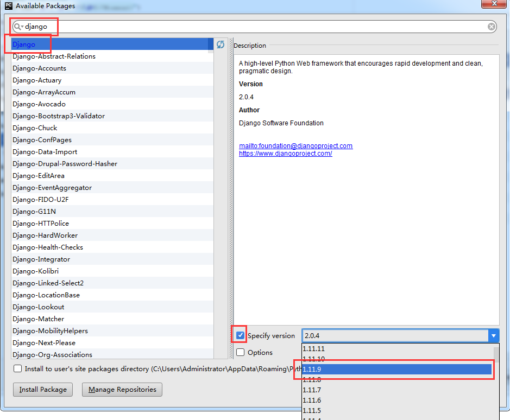
Task: Select Django-Bootstrap3-Validator in the list
Action: 112,116
